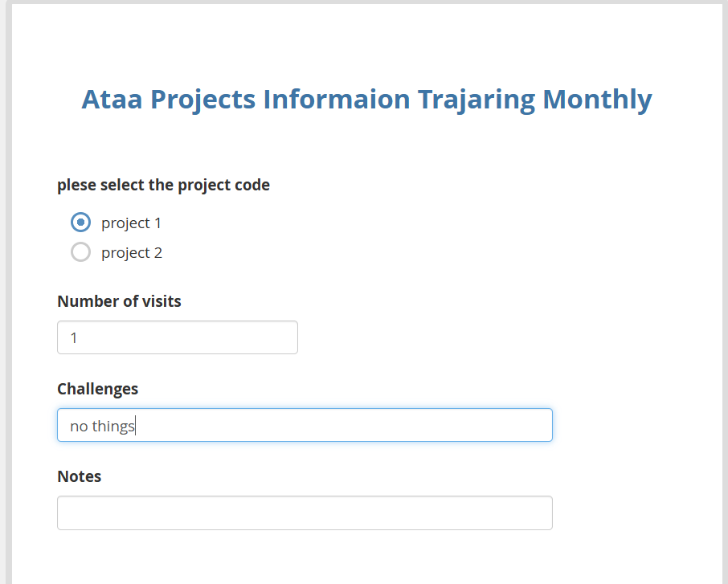Click blank white area below Notes field

tap(362, 558)
